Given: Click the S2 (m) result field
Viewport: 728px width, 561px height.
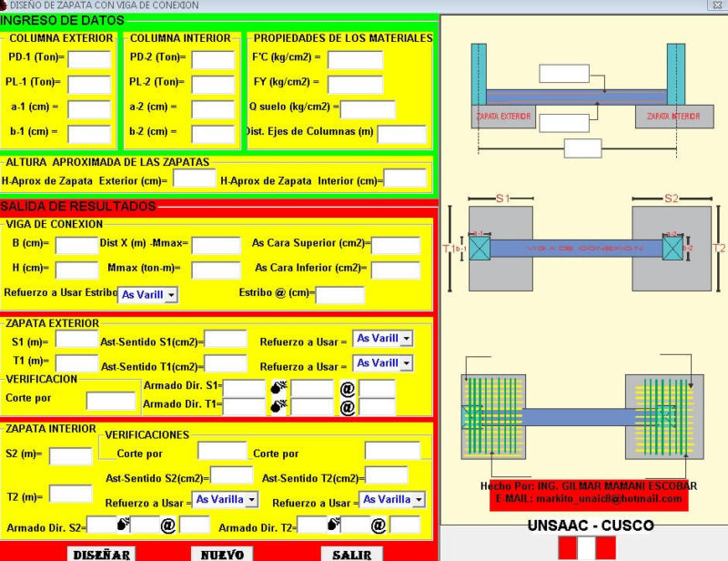Looking at the screenshot, I should [71, 456].
